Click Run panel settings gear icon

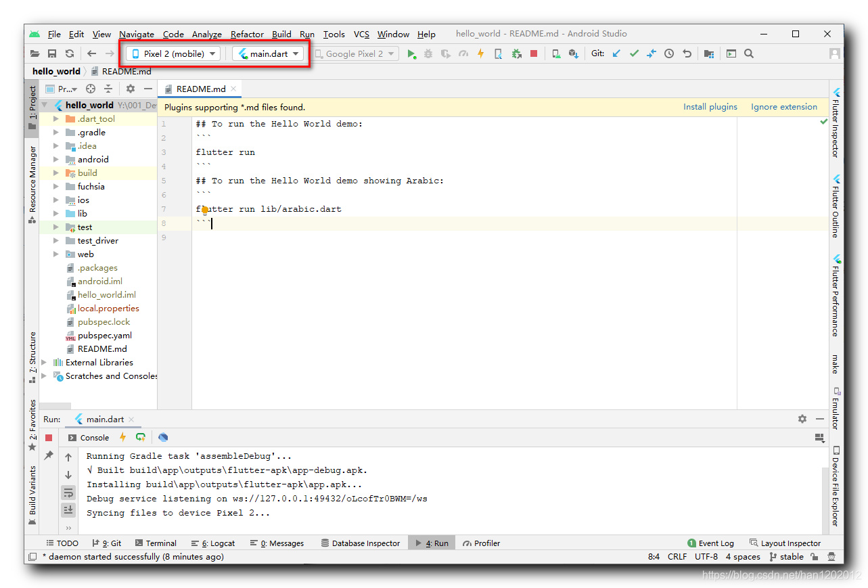(x=802, y=419)
